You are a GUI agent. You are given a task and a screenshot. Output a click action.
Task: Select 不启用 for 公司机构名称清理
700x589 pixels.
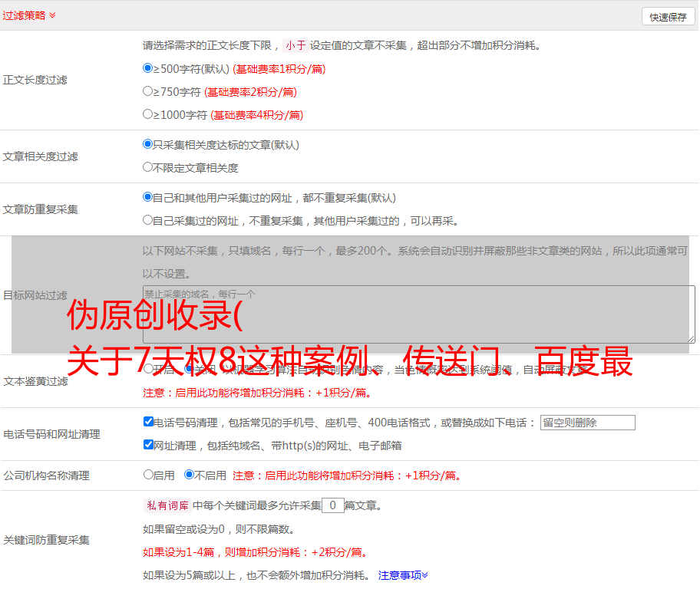[189, 475]
